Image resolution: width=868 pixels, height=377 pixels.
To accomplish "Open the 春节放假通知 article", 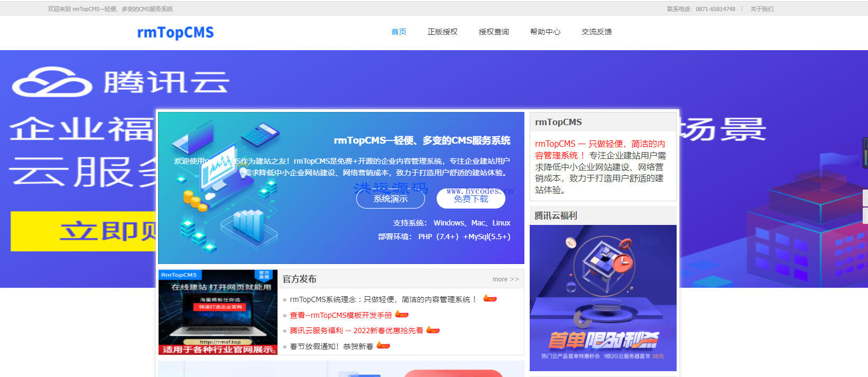I will click(x=331, y=346).
